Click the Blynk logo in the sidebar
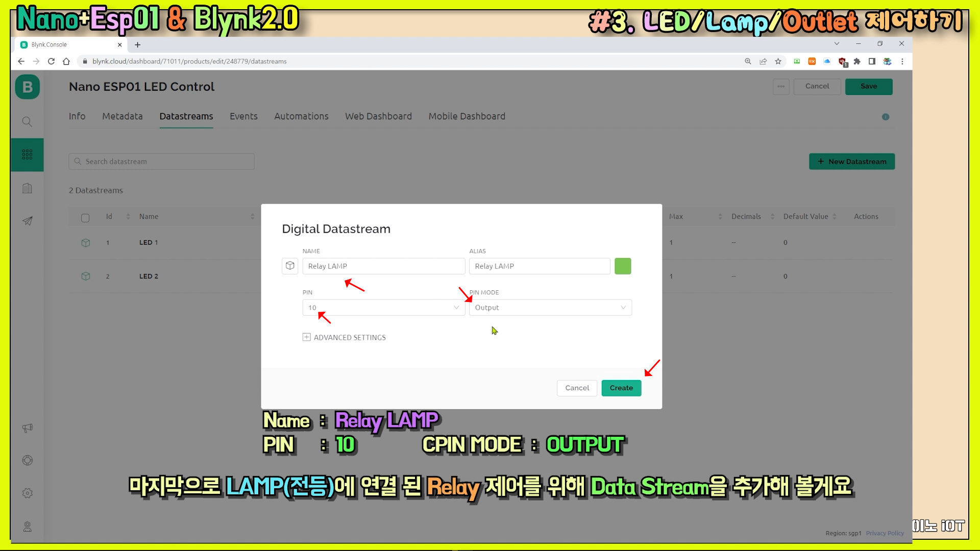Screen dimensions: 980x551 [28, 87]
